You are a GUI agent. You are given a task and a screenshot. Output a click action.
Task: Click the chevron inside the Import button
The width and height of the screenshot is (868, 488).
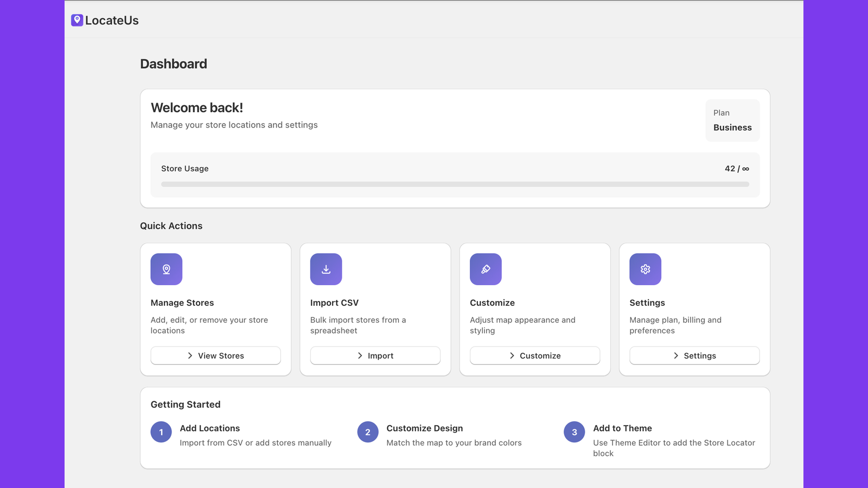pyautogui.click(x=360, y=356)
